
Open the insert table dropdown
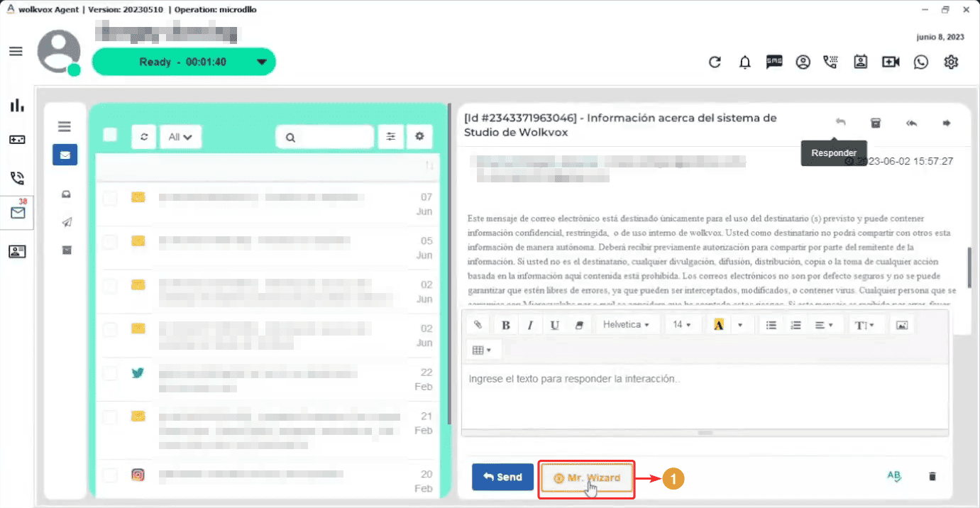coord(483,350)
